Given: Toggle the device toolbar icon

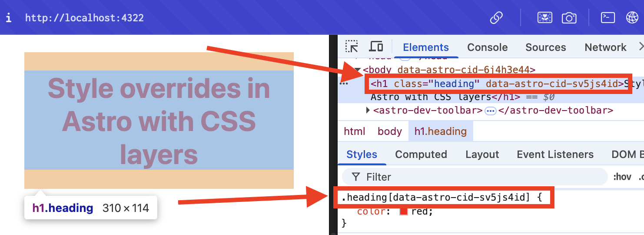Looking at the screenshot, I should [376, 47].
